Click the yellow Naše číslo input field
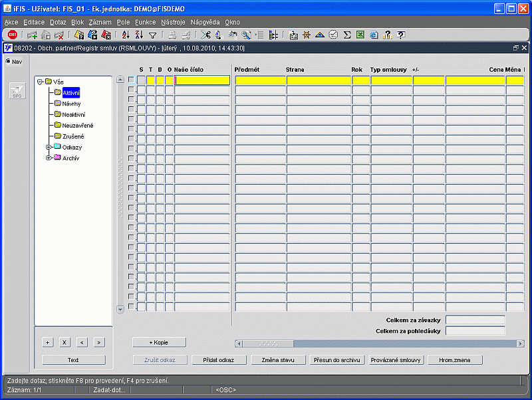 click(x=202, y=80)
